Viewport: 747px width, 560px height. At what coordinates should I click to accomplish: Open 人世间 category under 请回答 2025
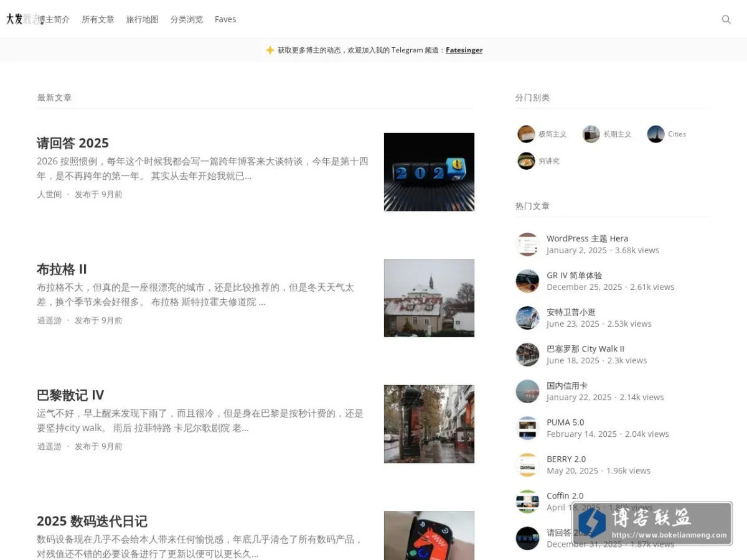(x=49, y=194)
